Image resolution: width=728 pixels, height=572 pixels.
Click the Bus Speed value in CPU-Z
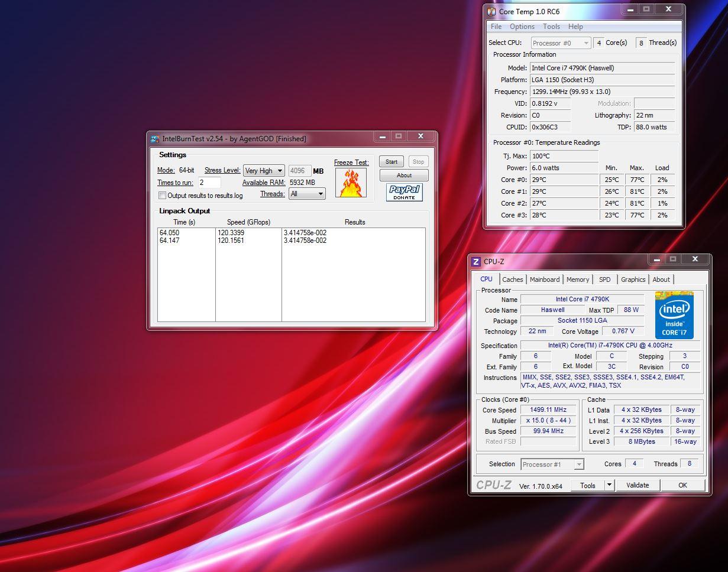[x=548, y=431]
